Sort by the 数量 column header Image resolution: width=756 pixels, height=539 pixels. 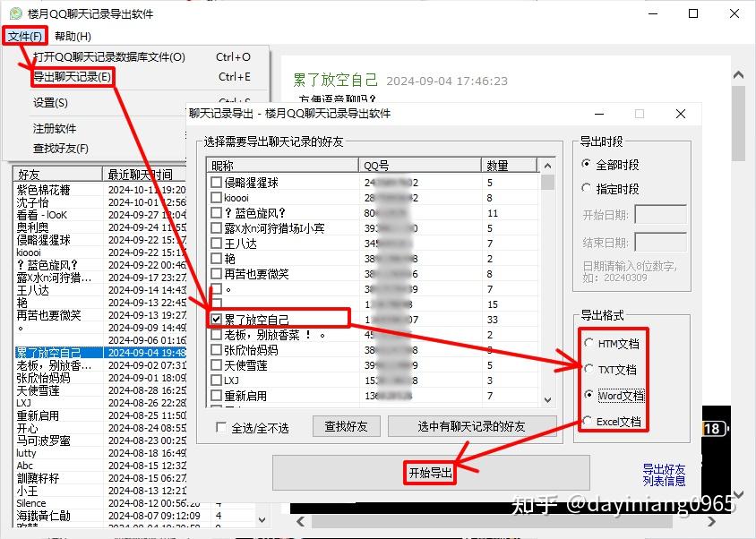coord(509,166)
